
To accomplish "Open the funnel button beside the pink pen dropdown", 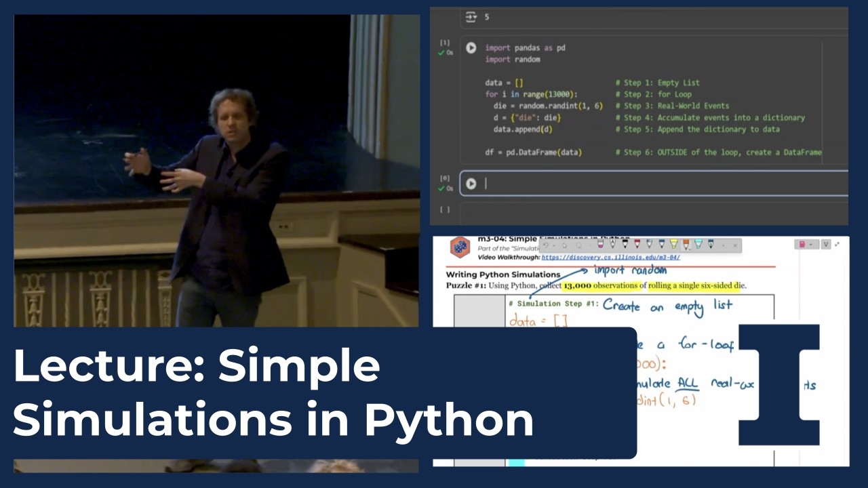I will point(826,245).
